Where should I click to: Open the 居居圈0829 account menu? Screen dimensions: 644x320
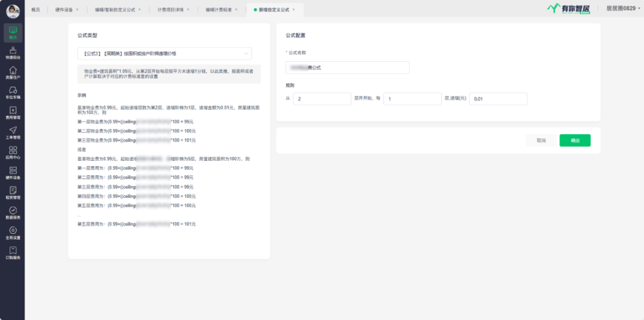[x=621, y=8]
